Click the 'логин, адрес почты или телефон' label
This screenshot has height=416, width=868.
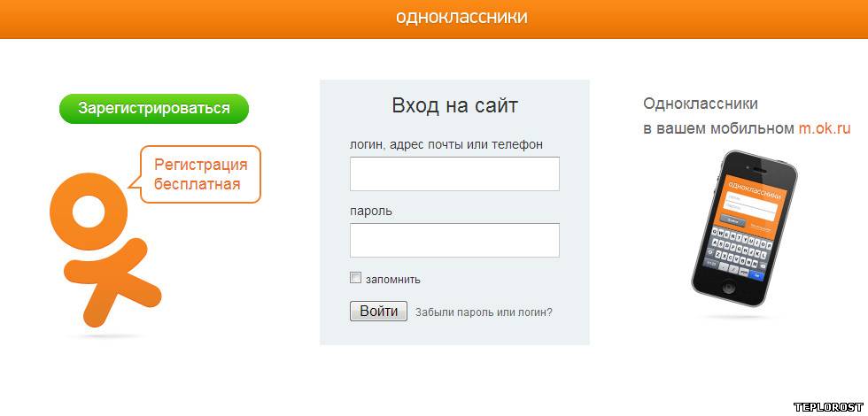pos(446,144)
